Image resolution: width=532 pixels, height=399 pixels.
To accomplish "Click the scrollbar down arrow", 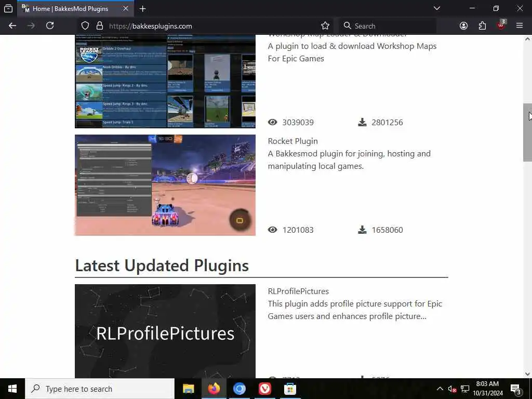I will (527, 374).
